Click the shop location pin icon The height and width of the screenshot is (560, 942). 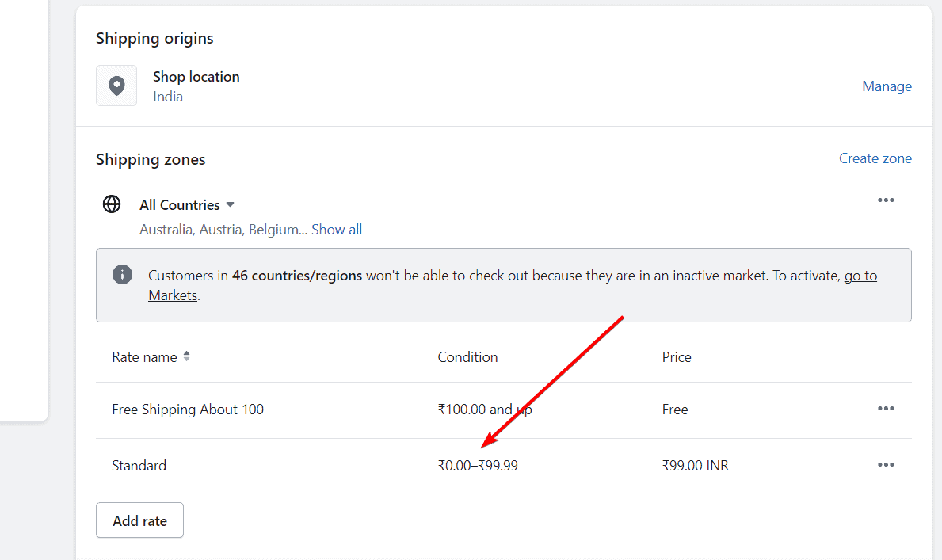coord(116,86)
